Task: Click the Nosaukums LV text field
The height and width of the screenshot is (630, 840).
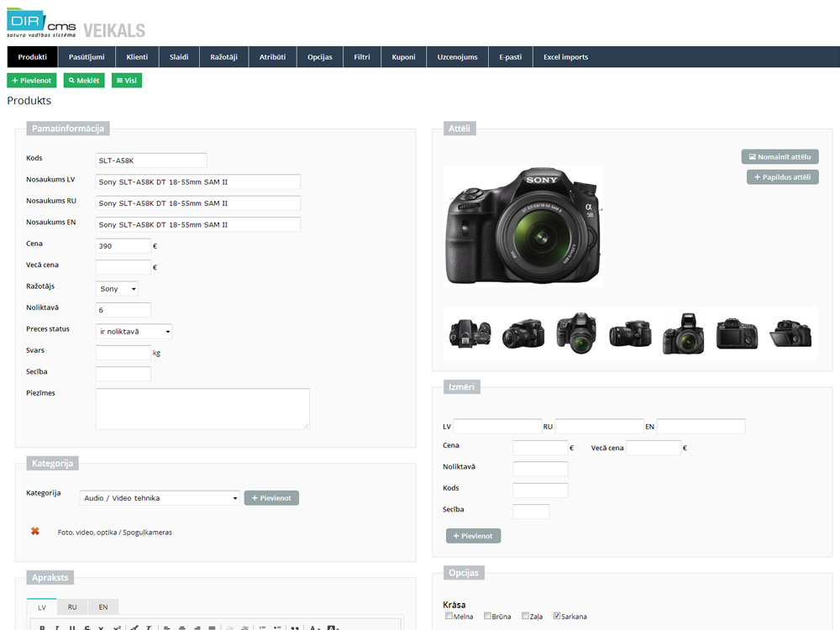Action: (197, 181)
